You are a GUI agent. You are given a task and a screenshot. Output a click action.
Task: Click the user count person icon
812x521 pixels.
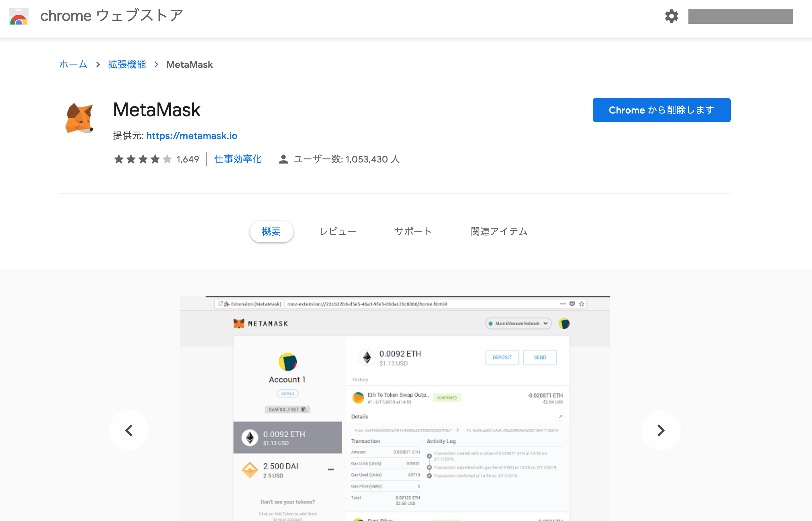[283, 159]
